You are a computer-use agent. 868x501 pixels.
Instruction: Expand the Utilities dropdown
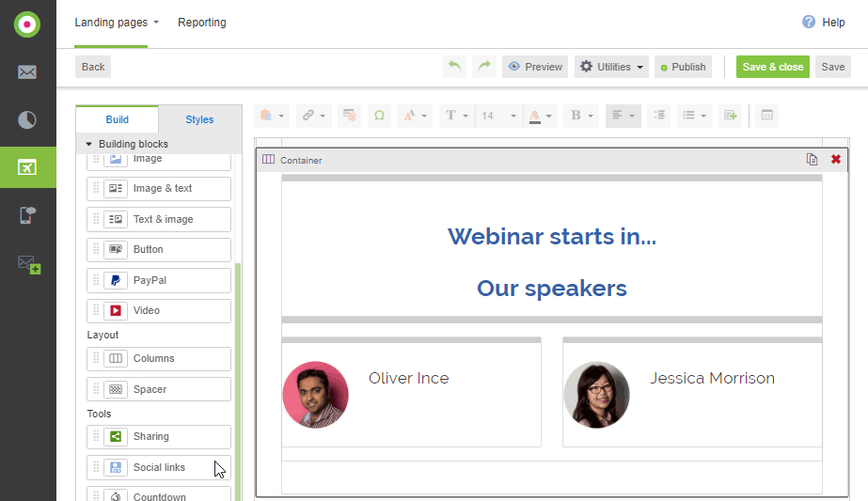[611, 67]
